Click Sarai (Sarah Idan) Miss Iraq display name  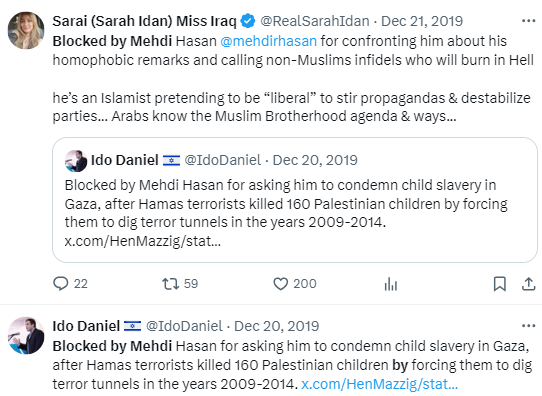144,21
